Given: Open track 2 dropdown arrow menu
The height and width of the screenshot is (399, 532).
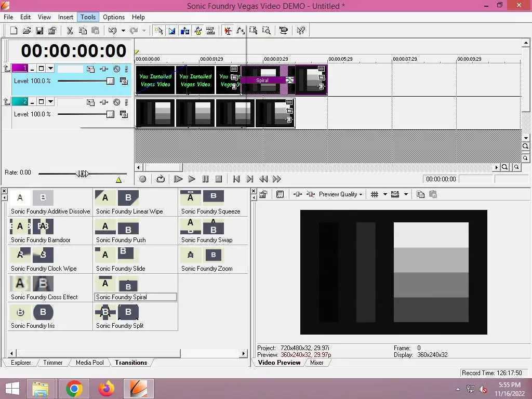Looking at the screenshot, I should tap(50, 101).
